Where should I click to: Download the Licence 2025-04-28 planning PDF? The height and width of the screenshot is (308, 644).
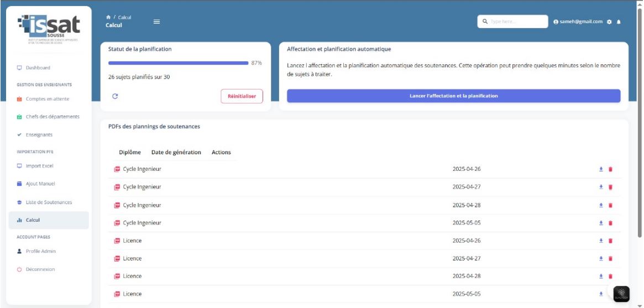[x=601, y=276]
